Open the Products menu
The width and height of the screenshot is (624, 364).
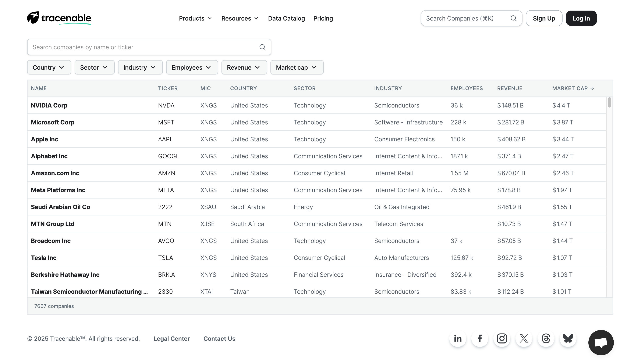click(195, 18)
